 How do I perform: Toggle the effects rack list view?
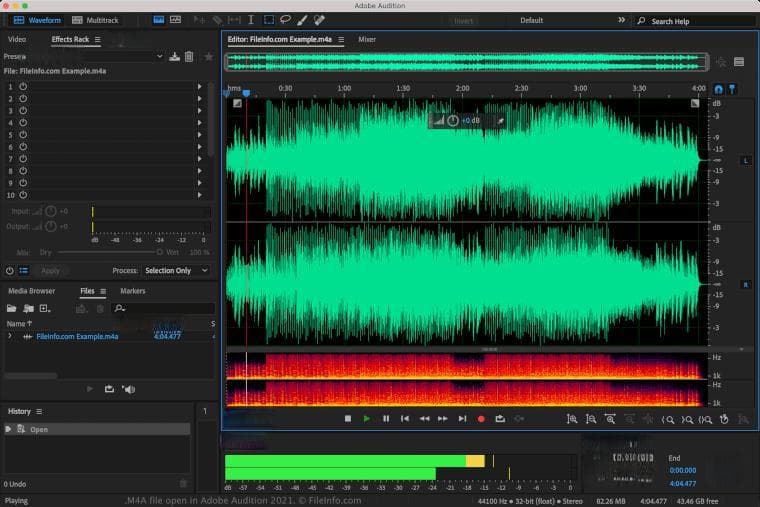pos(24,271)
